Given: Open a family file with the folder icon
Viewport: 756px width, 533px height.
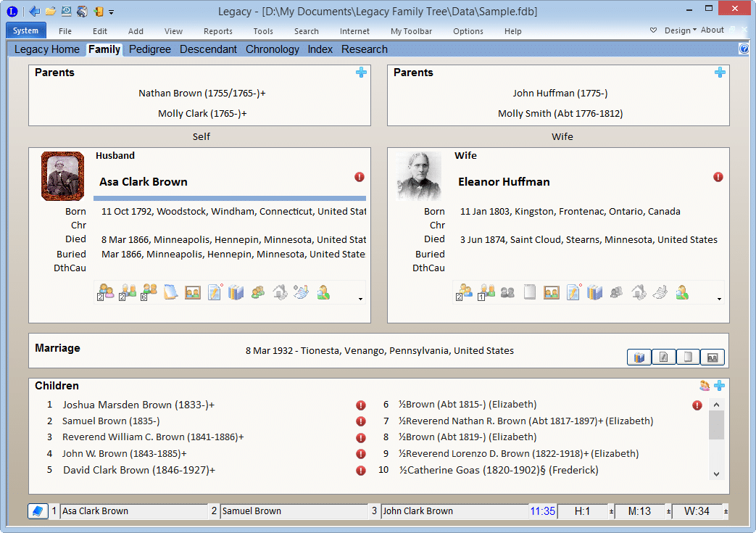Looking at the screenshot, I should pyautogui.click(x=51, y=11).
